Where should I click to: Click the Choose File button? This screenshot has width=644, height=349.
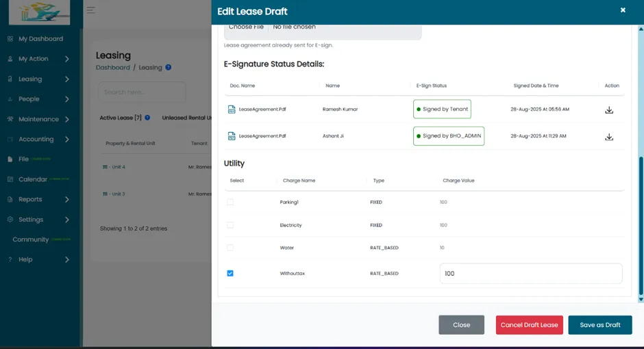click(246, 27)
